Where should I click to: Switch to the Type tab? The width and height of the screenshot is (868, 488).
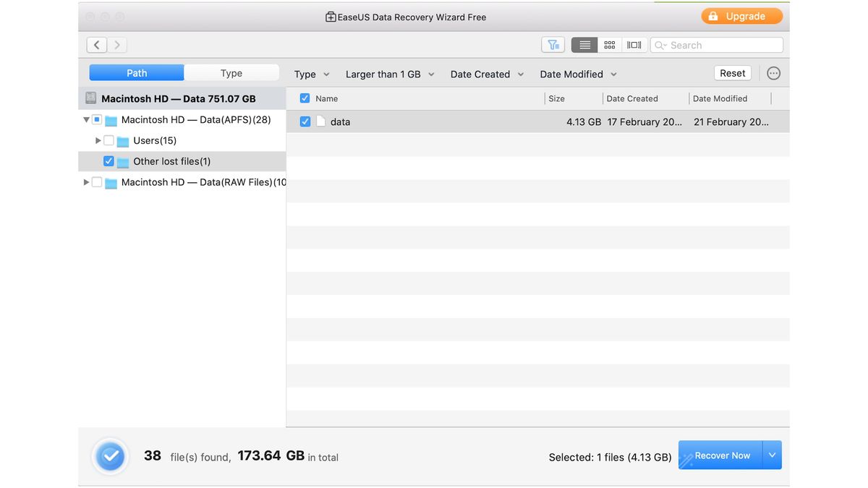click(x=231, y=72)
